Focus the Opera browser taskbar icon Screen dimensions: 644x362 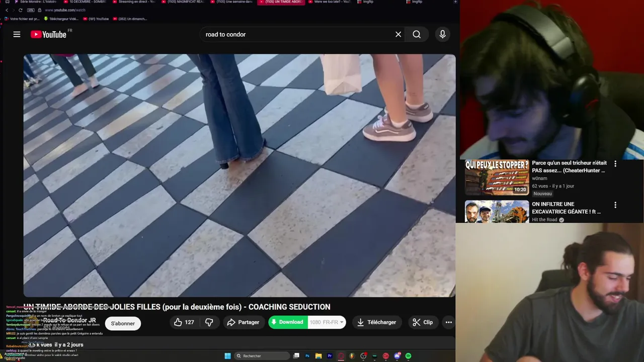341,356
